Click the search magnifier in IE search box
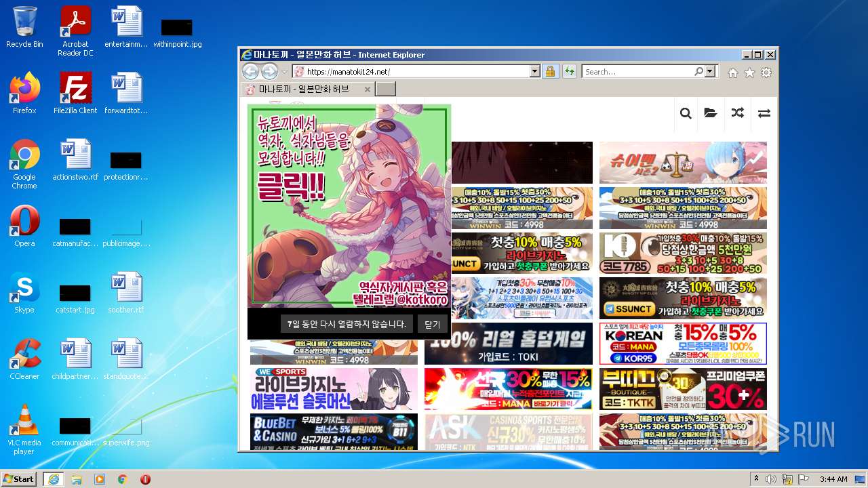 [x=698, y=71]
